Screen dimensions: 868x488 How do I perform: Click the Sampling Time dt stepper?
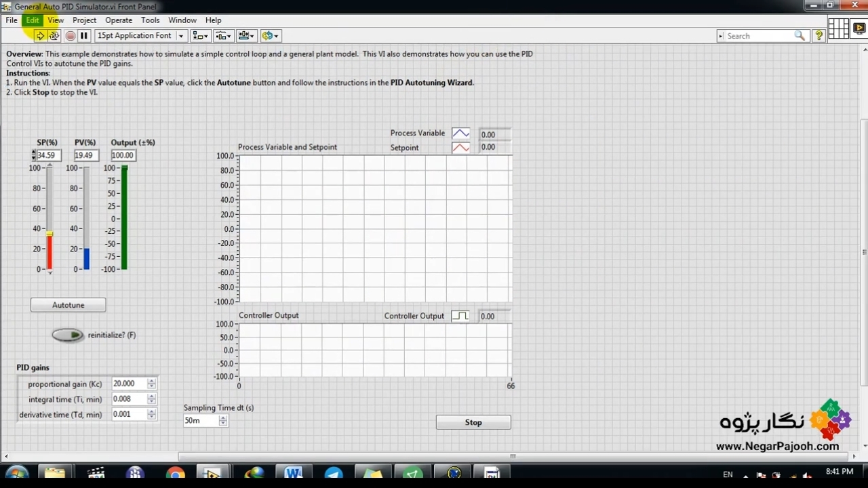pos(222,420)
